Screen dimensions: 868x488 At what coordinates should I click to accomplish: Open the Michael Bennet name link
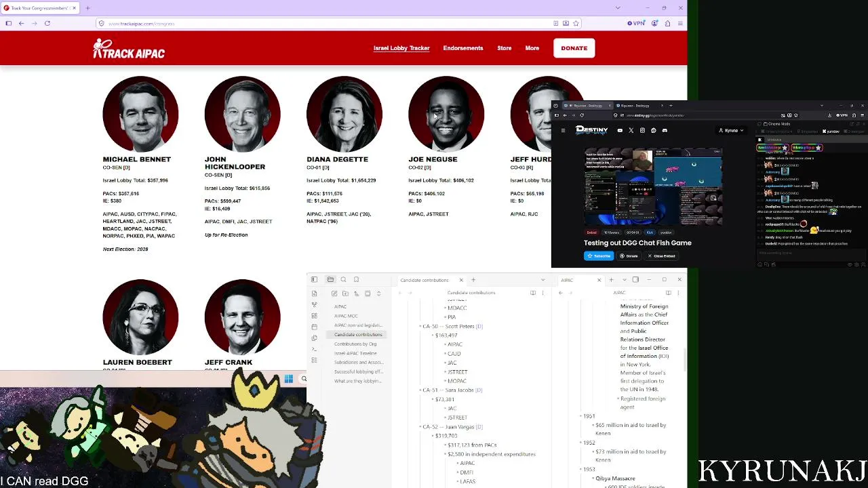click(137, 159)
